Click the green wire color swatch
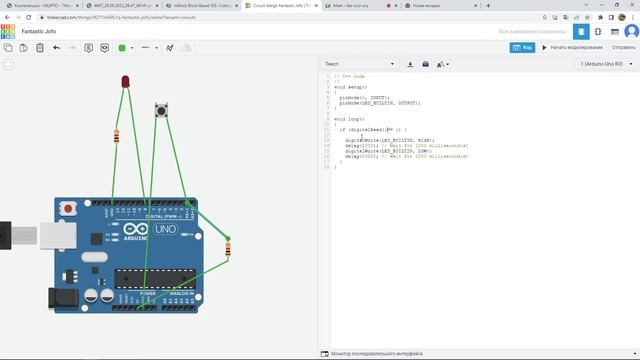The image size is (640, 360). (x=122, y=48)
